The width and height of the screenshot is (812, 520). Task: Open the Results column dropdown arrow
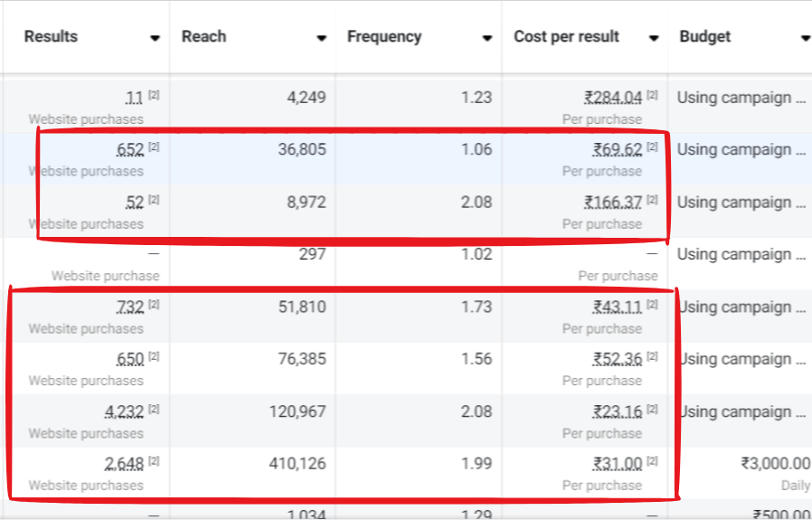pyautogui.click(x=156, y=38)
